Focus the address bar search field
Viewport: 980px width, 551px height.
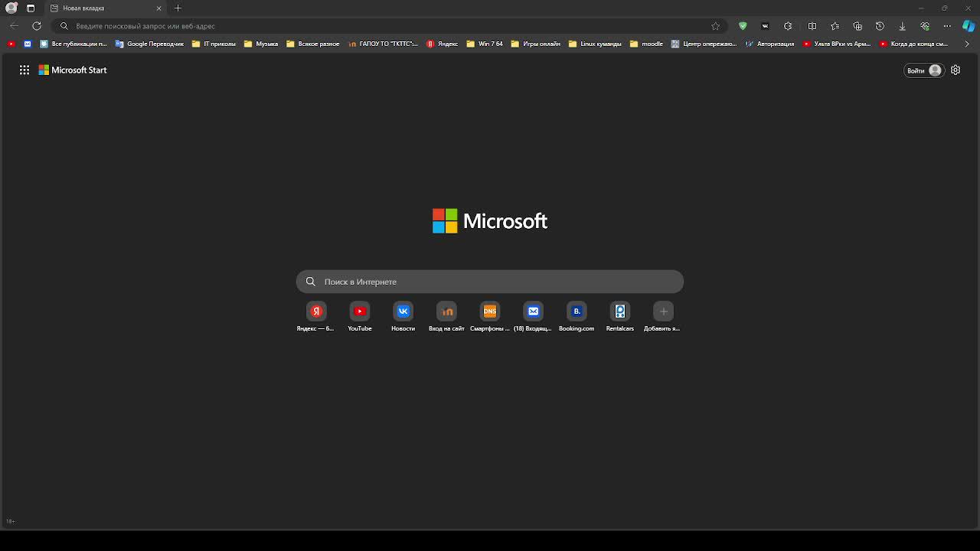pyautogui.click(x=390, y=26)
